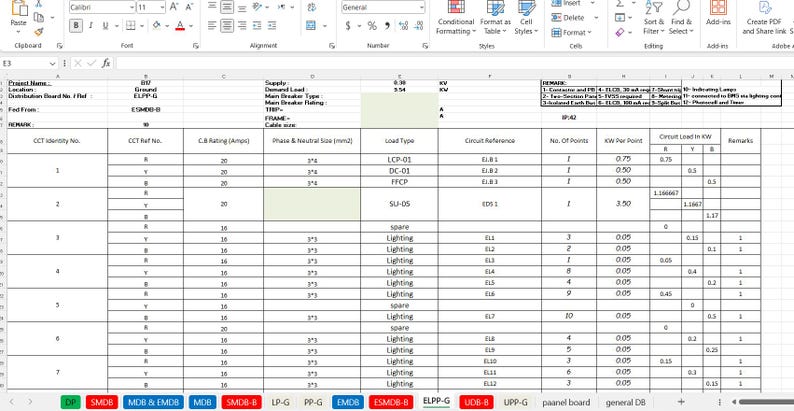Click the Orientation angled text icon

(x=257, y=7)
